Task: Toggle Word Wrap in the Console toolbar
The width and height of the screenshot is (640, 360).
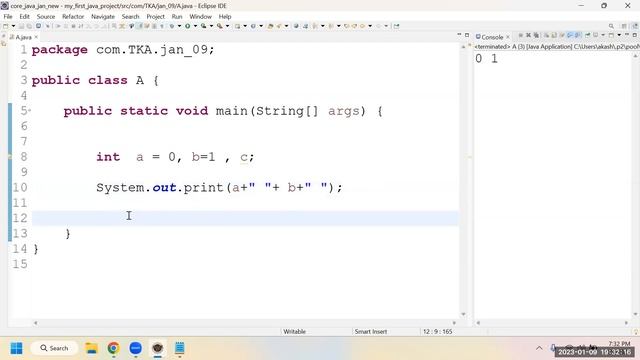Action: click(562, 36)
